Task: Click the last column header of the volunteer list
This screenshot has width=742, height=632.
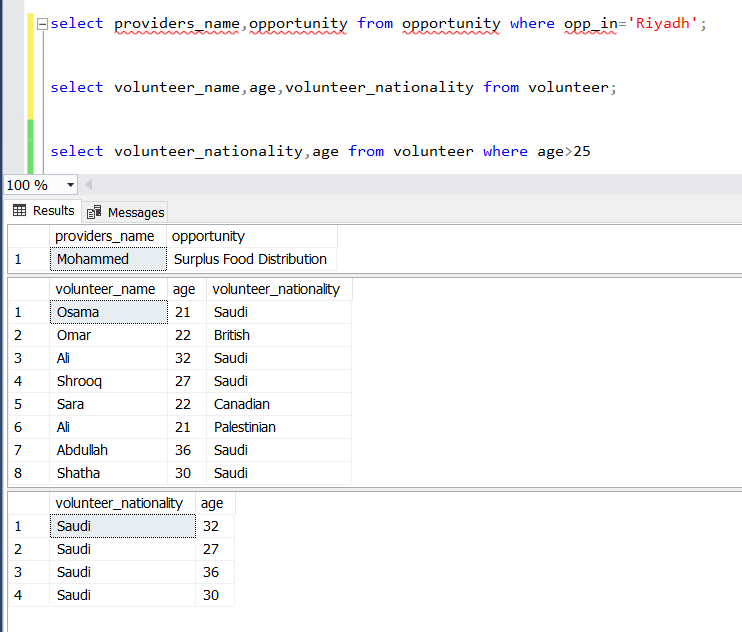Action: point(279,289)
